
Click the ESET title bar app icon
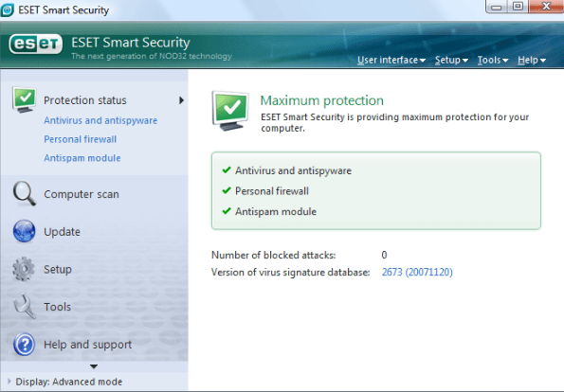8,9
